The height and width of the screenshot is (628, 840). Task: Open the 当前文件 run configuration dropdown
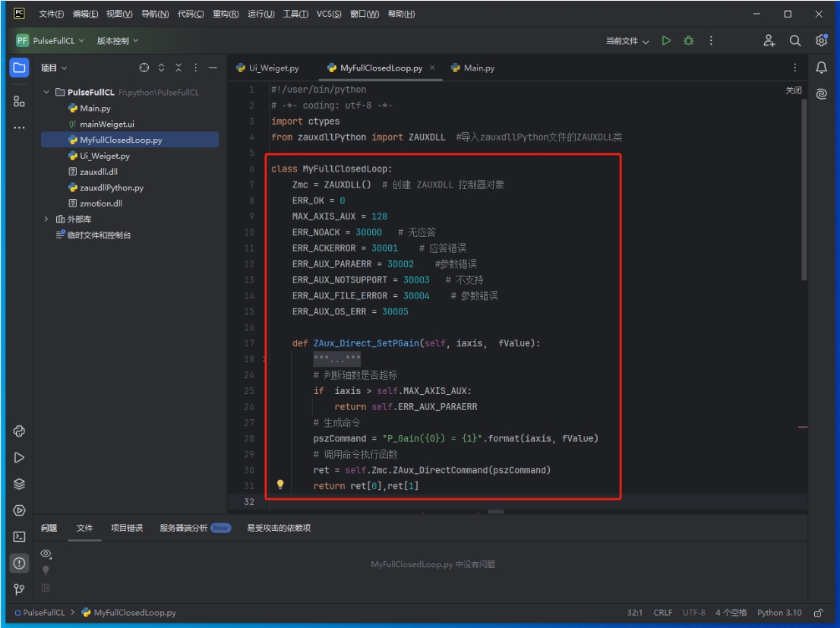(x=627, y=41)
